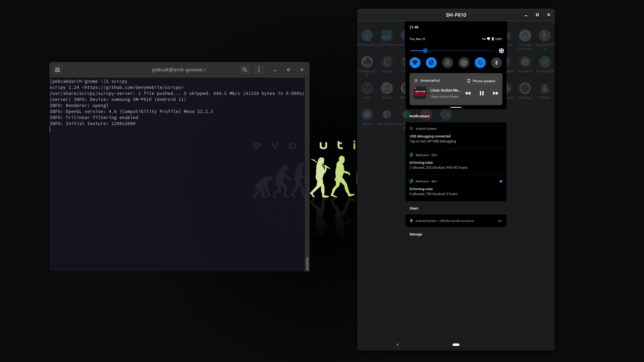Toggle the Wi-Fi quick settings tile
The height and width of the screenshot is (362, 644).
[415, 63]
